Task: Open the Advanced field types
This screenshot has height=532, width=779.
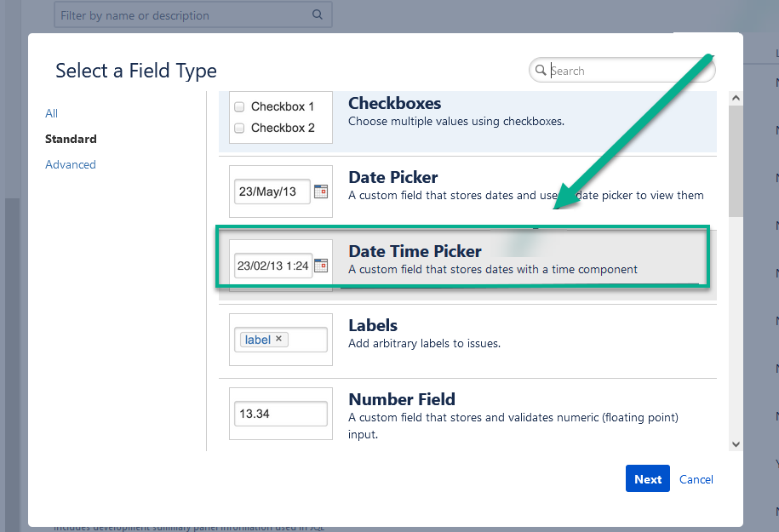Action: point(71,164)
